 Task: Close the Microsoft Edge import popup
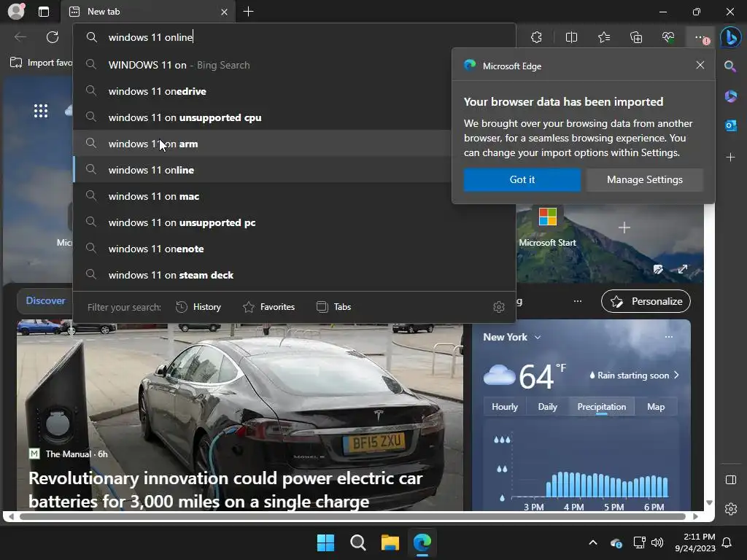coord(700,65)
